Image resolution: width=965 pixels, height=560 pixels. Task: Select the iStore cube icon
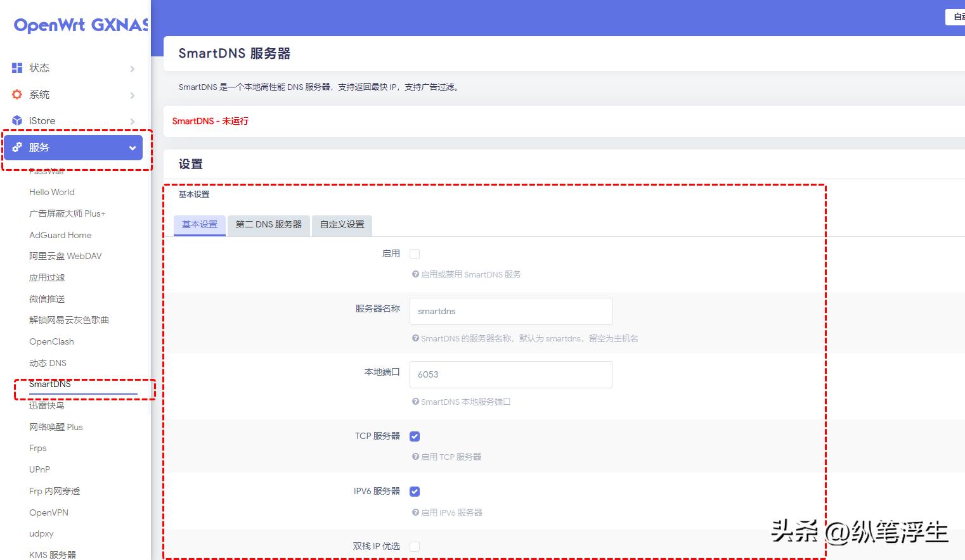[16, 120]
